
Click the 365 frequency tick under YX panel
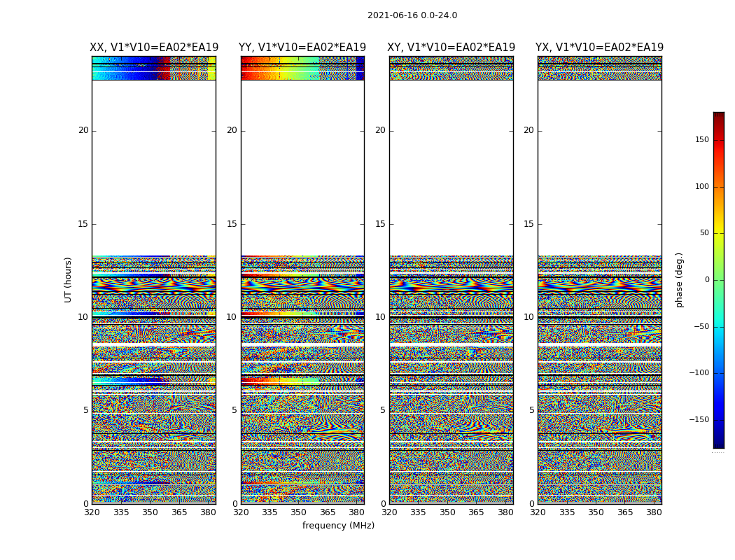pyautogui.click(x=625, y=512)
